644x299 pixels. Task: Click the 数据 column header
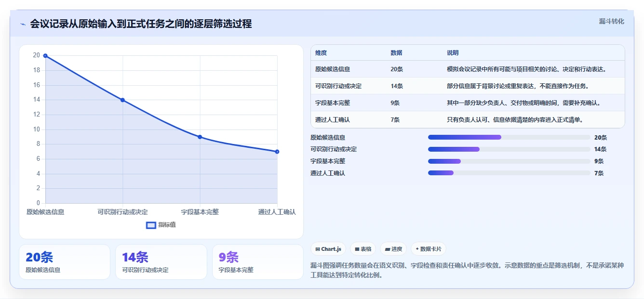pos(396,53)
